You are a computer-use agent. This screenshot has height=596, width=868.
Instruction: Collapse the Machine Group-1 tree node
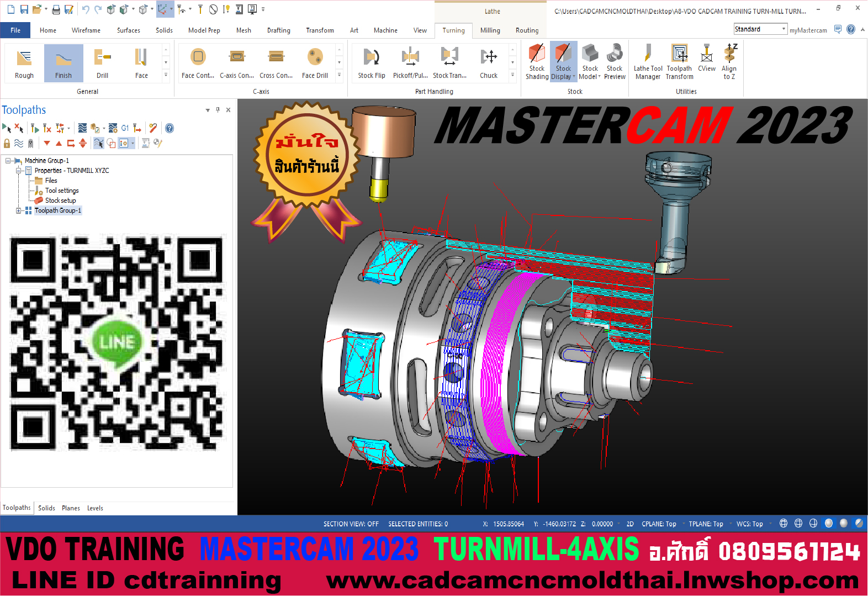click(8, 161)
